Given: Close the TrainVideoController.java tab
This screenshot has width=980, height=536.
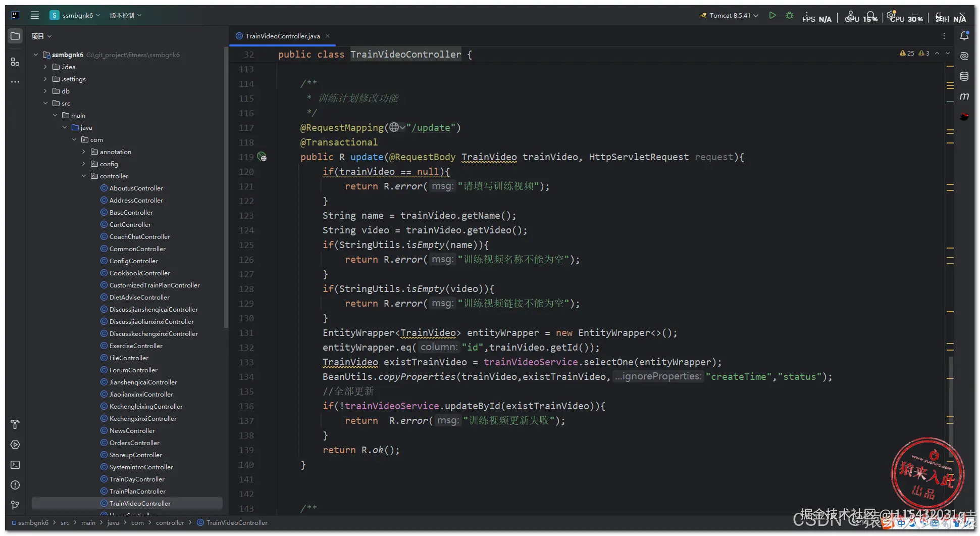Looking at the screenshot, I should coord(328,36).
